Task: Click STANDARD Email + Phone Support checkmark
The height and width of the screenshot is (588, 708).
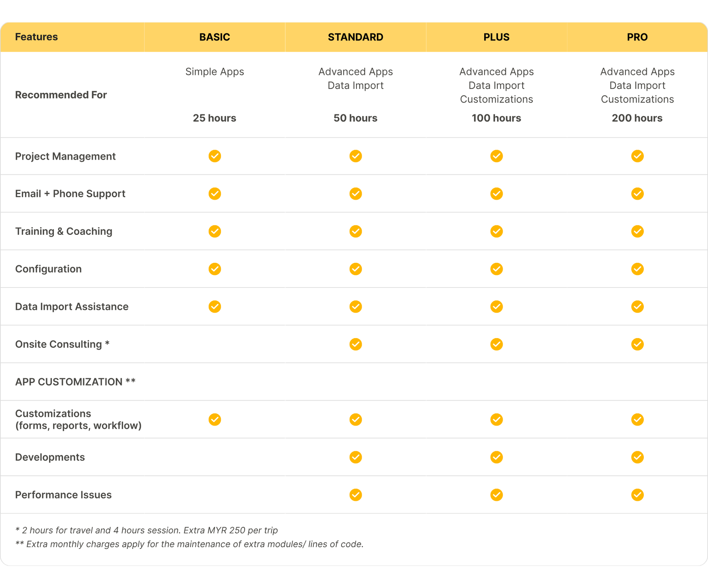Action: click(x=355, y=194)
